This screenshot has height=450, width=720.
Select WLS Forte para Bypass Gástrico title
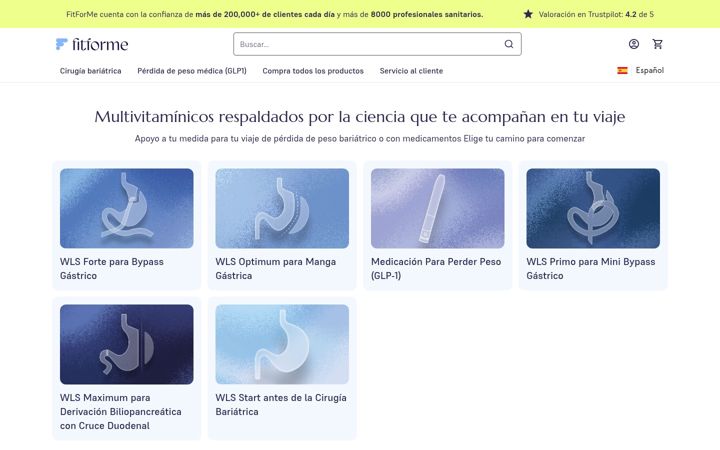(x=112, y=269)
